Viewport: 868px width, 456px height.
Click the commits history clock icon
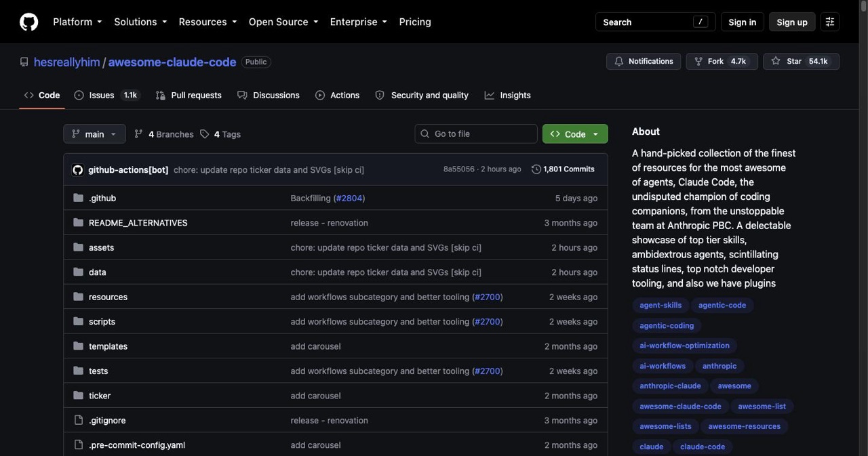point(536,169)
